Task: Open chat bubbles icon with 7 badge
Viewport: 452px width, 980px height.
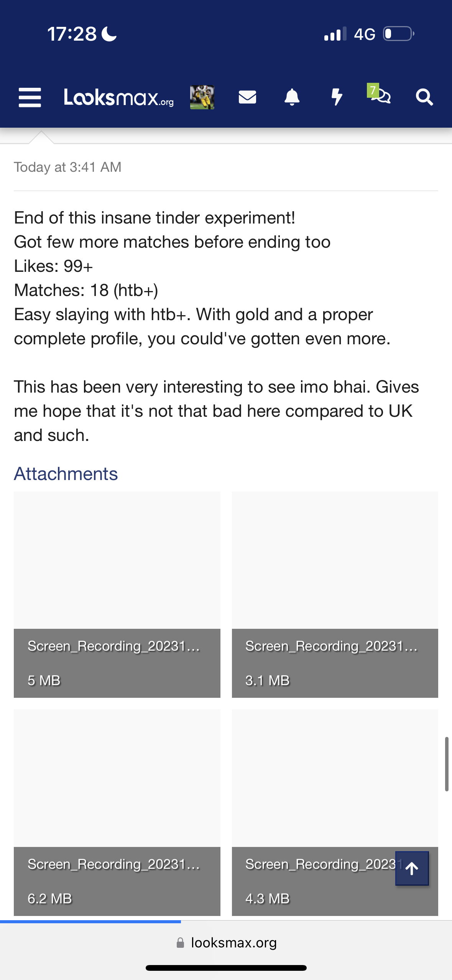Action: [379, 94]
